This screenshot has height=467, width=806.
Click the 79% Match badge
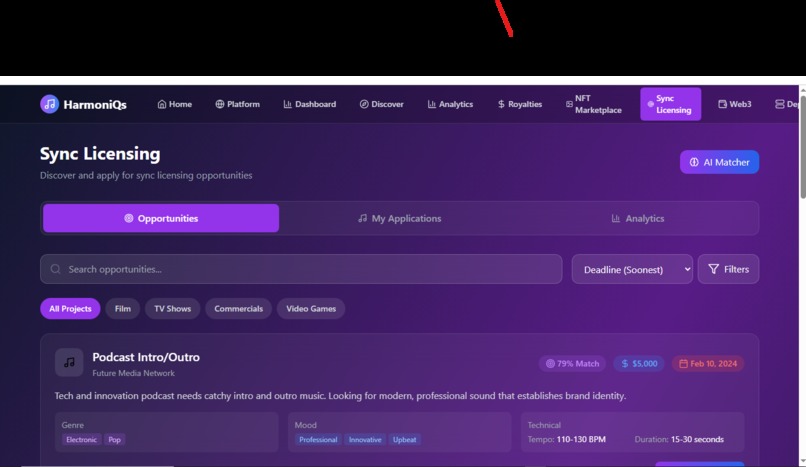[x=572, y=364]
